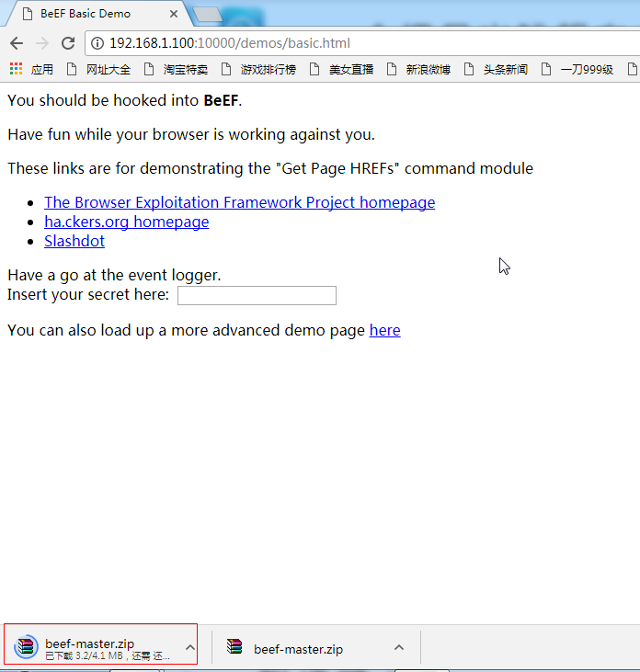The height and width of the screenshot is (672, 640).
Task: Open the ha.ckers.org homepage link
Action: click(127, 222)
